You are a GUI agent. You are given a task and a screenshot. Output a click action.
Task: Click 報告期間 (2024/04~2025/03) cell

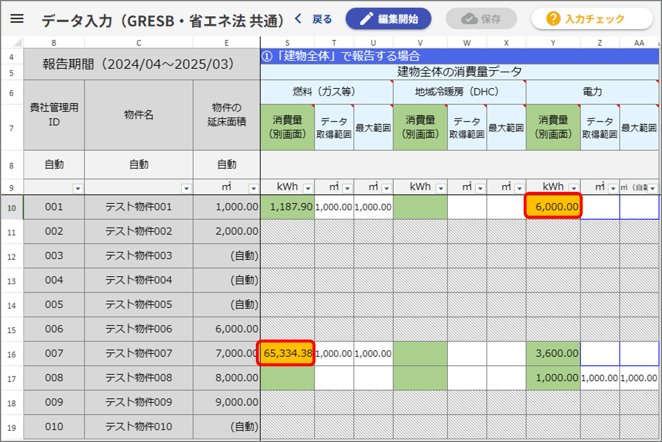pyautogui.click(x=142, y=64)
